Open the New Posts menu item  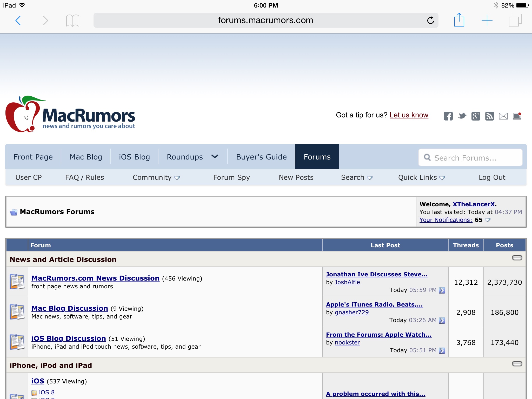[296, 177]
